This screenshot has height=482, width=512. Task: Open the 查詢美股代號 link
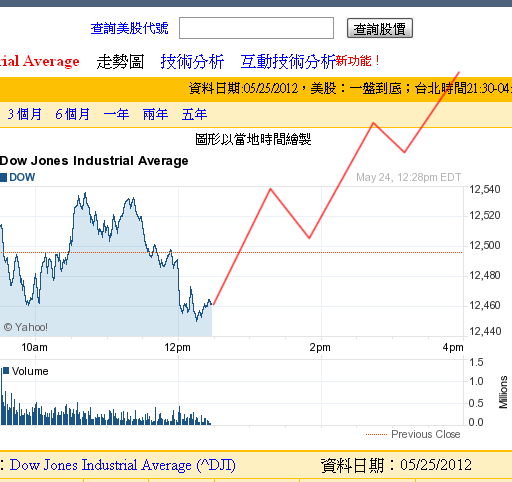tap(130, 28)
